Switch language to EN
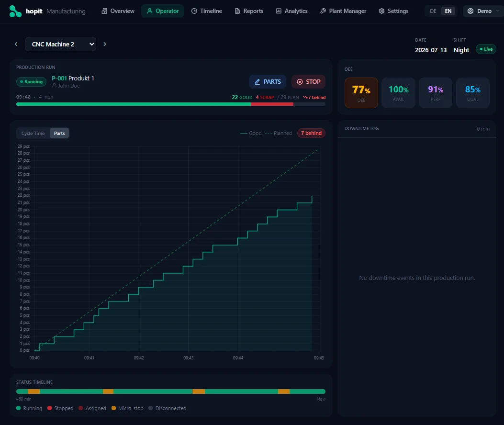The image size is (504, 425). (448, 11)
